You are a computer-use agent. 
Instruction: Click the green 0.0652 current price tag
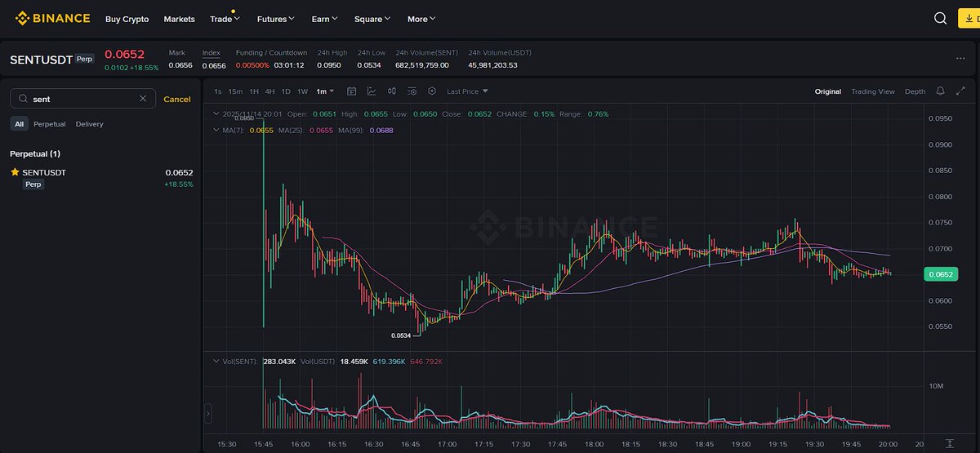pos(940,274)
